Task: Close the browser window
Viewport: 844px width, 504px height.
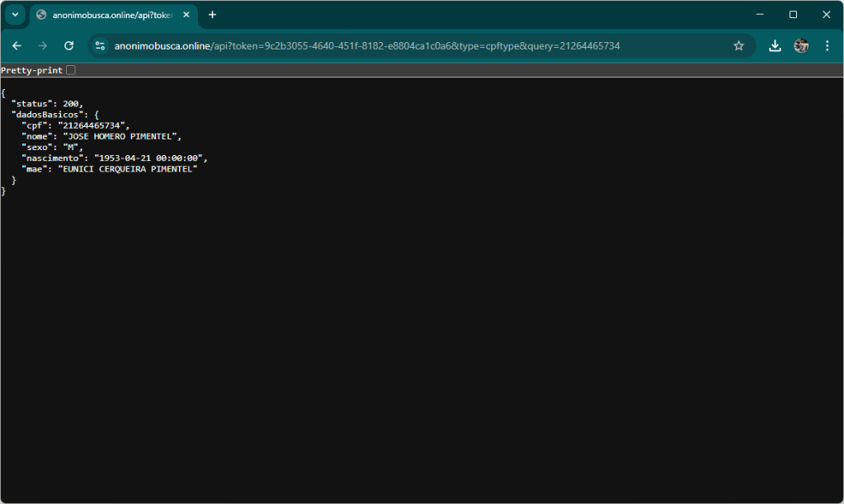Action: click(826, 15)
